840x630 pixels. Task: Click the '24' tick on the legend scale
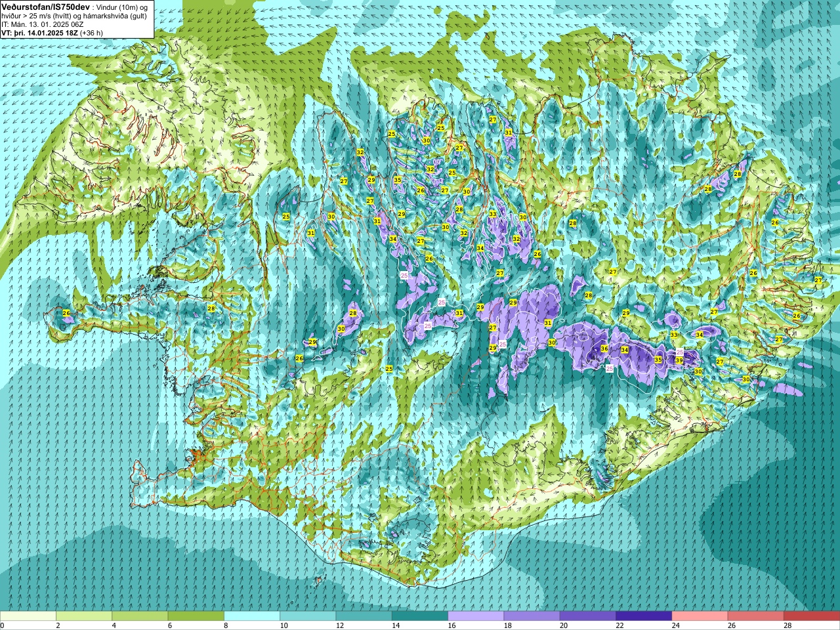[x=675, y=625]
